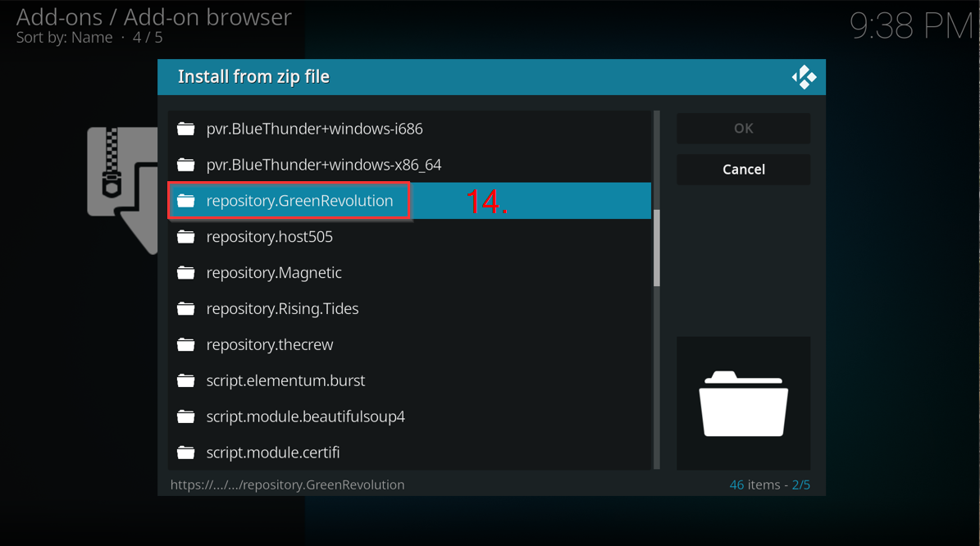Viewport: 980px width, 546px height.
Task: Click the folder icon beside repository.thecrew
Action: [185, 345]
